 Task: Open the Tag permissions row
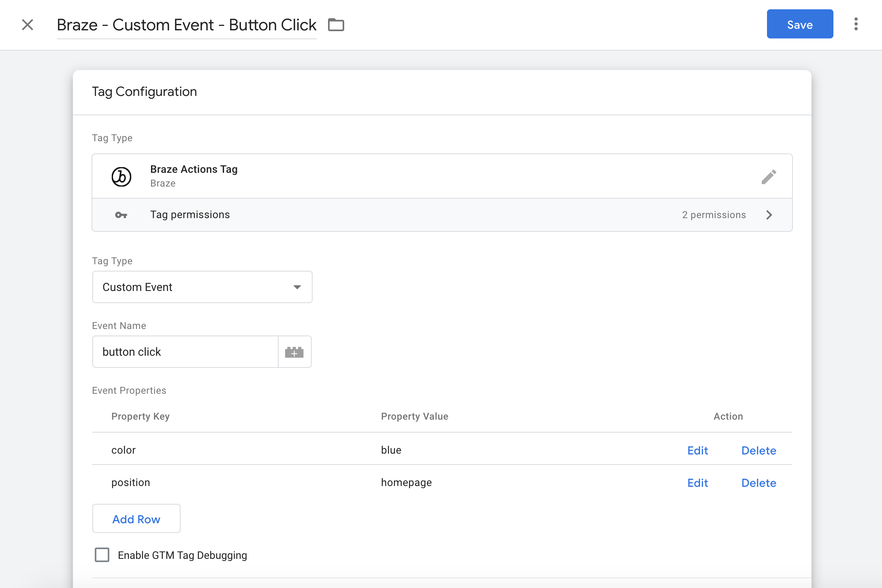click(442, 215)
